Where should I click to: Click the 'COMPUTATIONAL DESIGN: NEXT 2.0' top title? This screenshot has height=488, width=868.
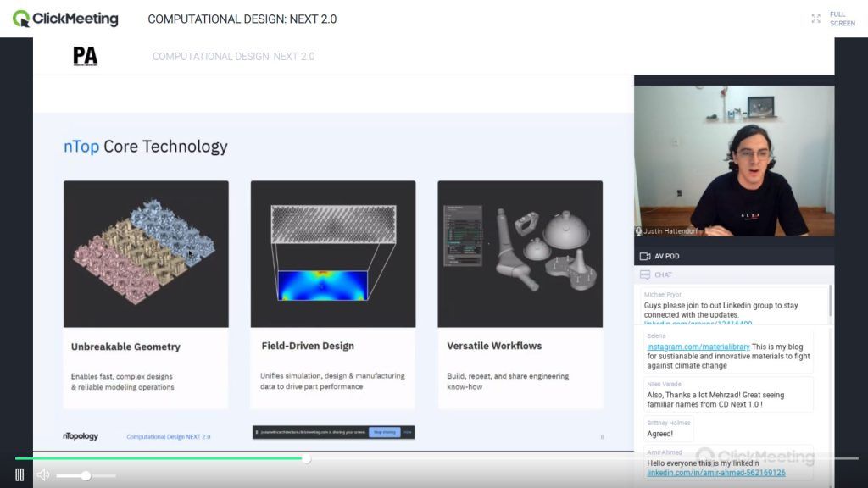(242, 19)
